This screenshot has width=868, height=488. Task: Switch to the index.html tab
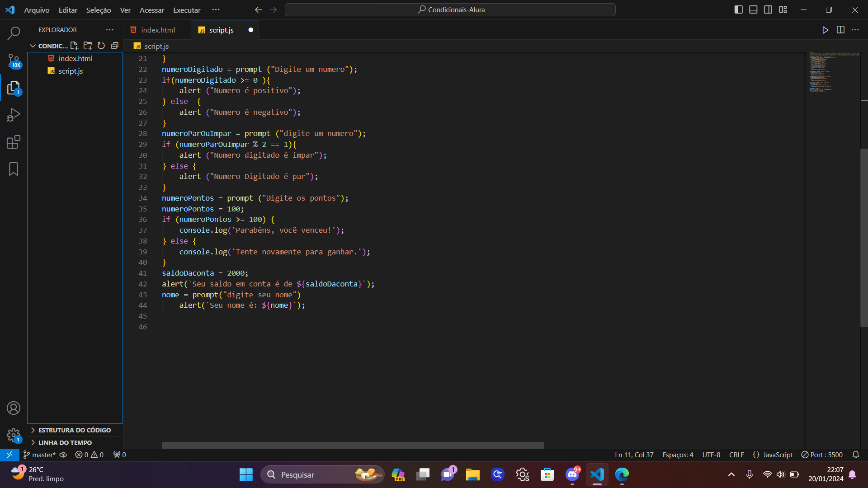[157, 30]
